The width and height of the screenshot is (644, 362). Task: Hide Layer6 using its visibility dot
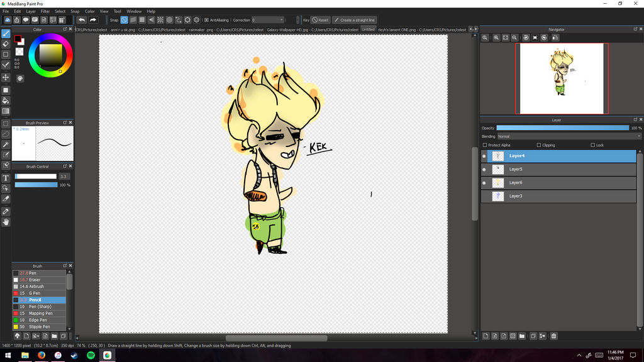coord(484,183)
